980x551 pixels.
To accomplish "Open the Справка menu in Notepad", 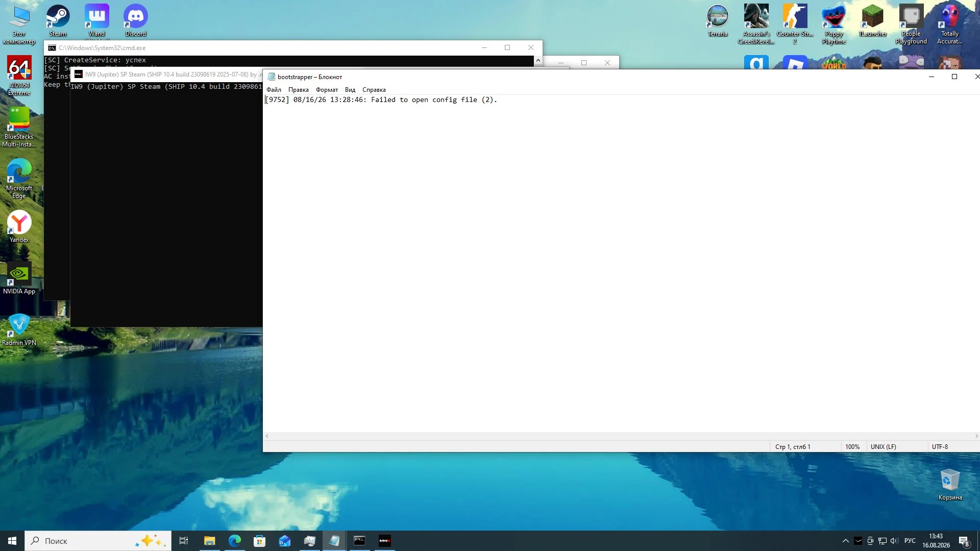I will (x=374, y=90).
